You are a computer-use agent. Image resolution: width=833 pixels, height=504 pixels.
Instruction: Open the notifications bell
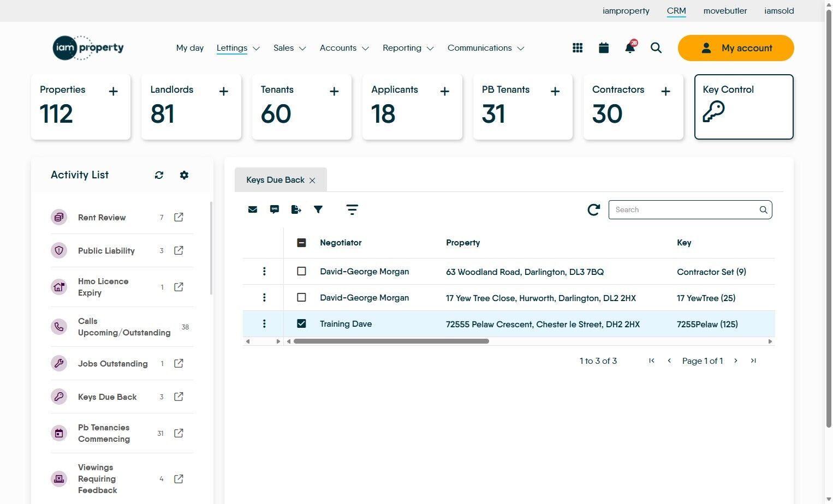[630, 48]
